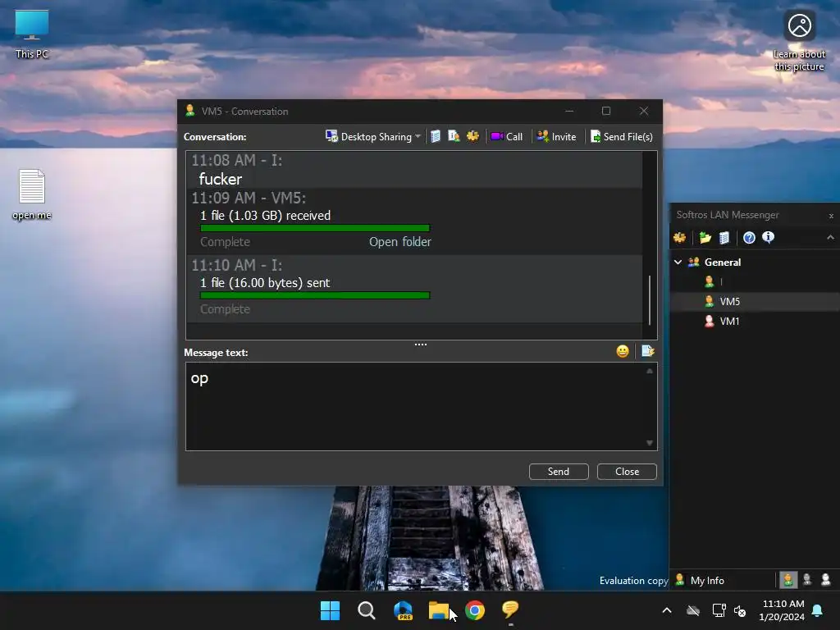Click scroll up arrow in message text box
The width and height of the screenshot is (840, 630).
(x=650, y=371)
